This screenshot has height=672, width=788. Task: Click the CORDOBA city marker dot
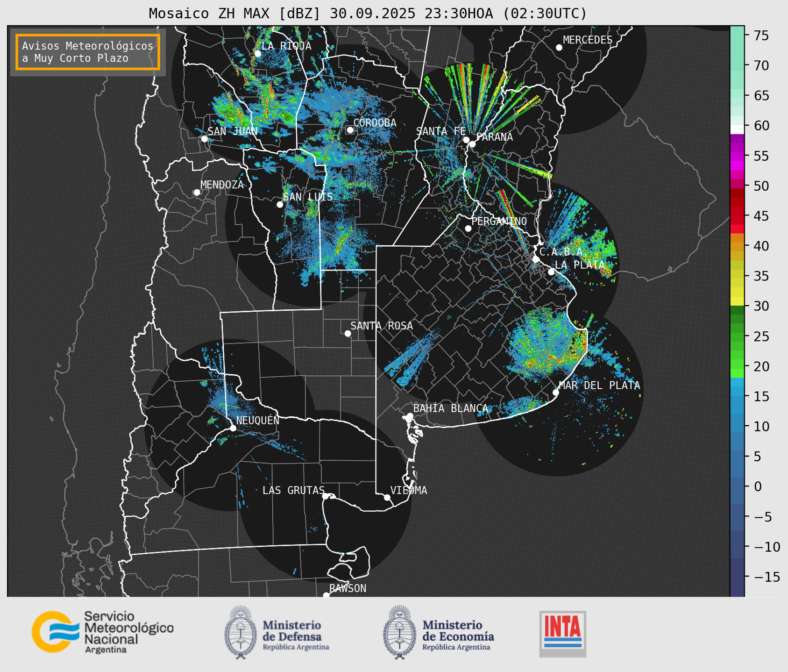(x=350, y=130)
